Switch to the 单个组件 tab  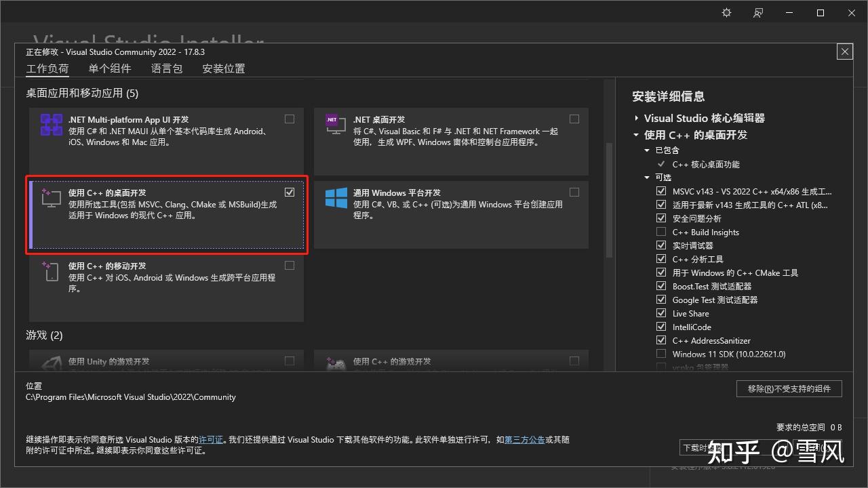[x=110, y=68]
